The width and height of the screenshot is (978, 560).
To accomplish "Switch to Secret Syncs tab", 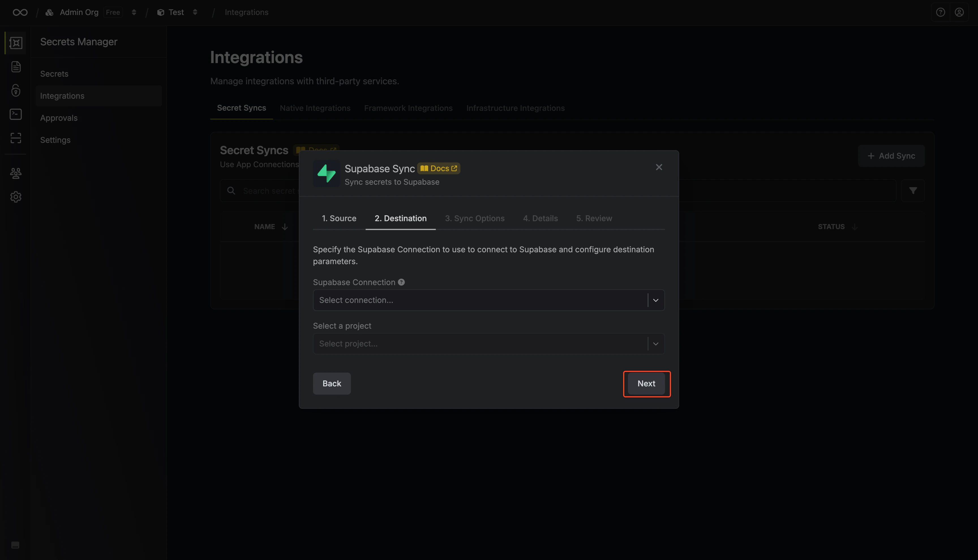I will [241, 108].
